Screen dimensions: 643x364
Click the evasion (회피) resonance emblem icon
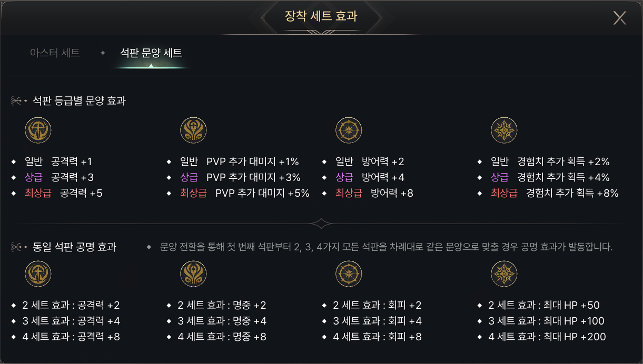[349, 274]
